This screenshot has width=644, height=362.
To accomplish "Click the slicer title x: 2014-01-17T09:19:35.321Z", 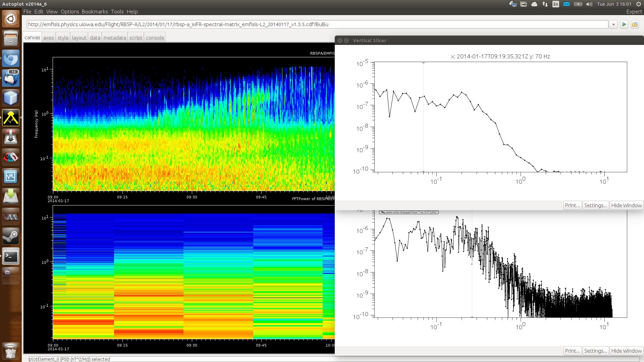I will (x=500, y=56).
